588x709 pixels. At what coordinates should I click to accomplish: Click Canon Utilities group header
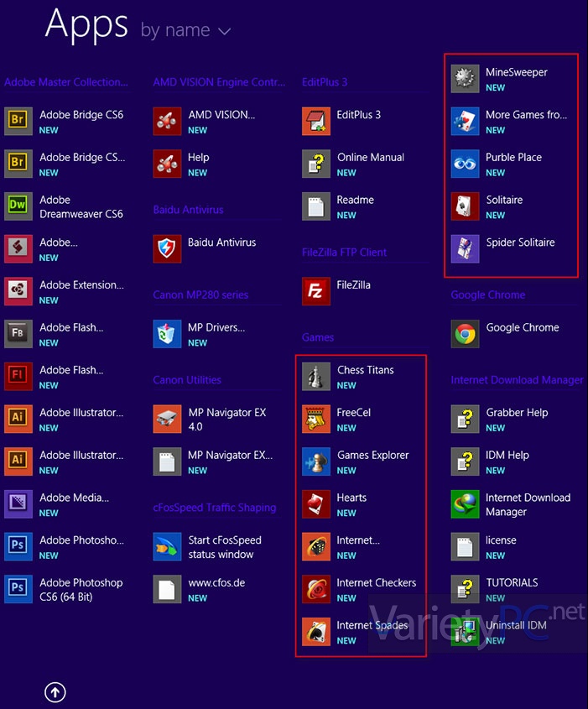pyautogui.click(x=187, y=379)
